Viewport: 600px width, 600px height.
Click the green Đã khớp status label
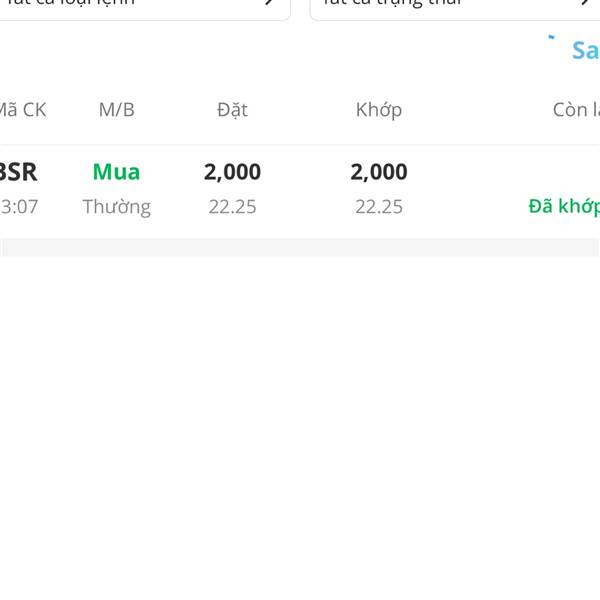point(564,207)
